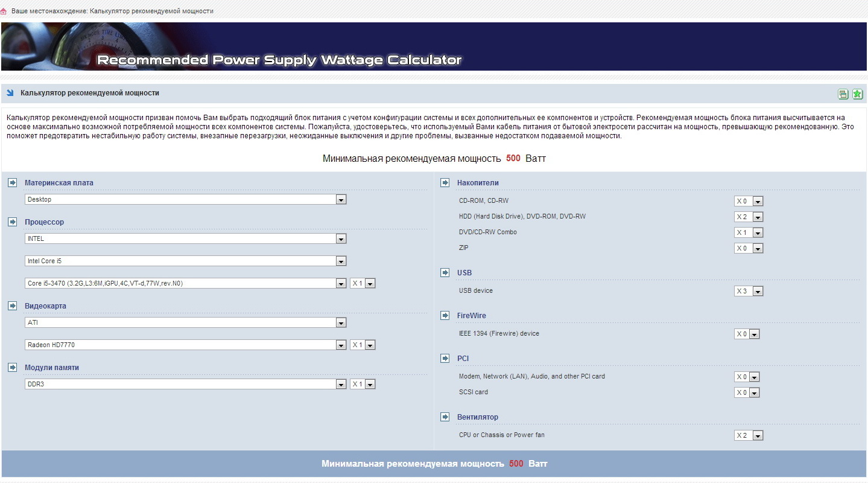Click the arrow icon beside Модули памяти
Image resolution: width=868 pixels, height=483 pixels.
tap(13, 367)
